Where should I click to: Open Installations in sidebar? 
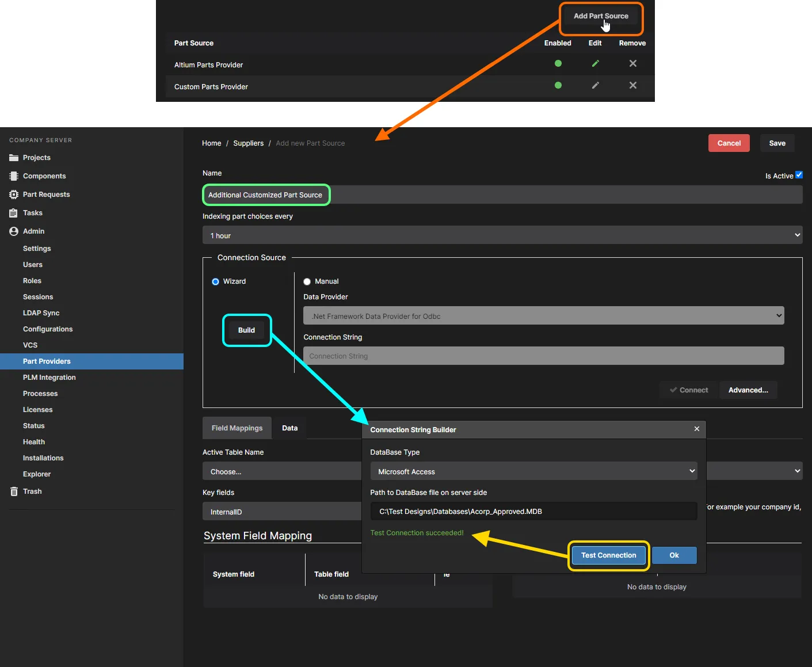click(x=43, y=458)
